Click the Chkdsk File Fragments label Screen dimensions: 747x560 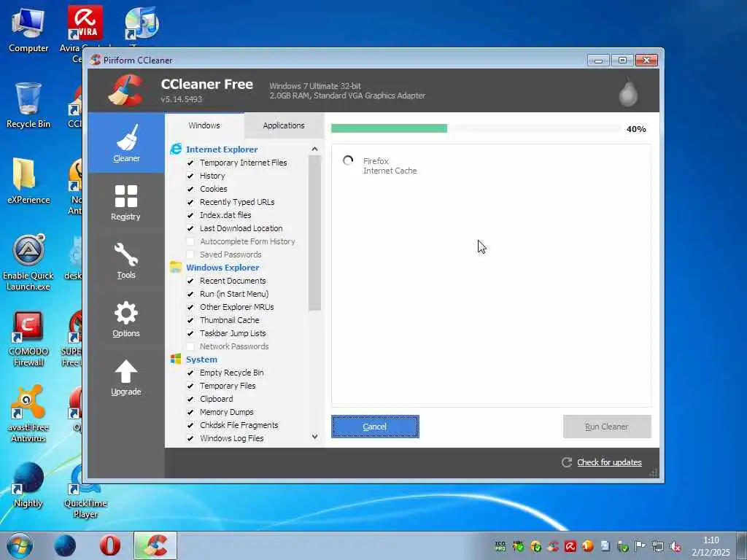pos(239,425)
